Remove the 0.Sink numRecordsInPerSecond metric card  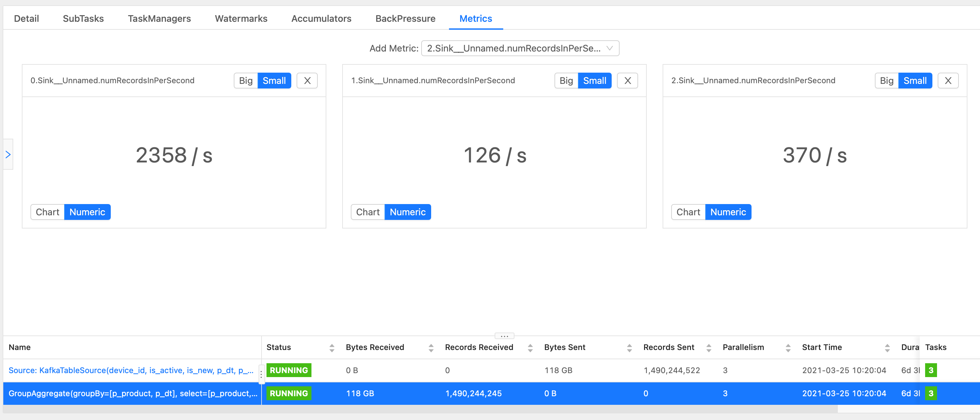(307, 81)
